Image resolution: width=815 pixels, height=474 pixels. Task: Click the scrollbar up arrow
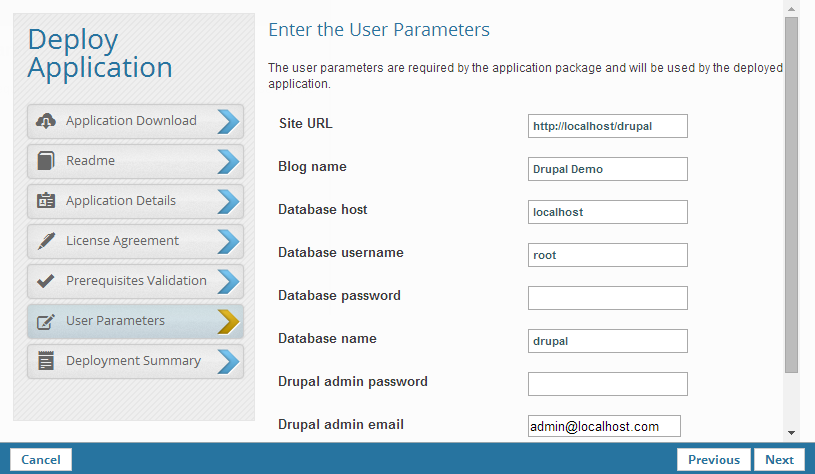pyautogui.click(x=791, y=8)
